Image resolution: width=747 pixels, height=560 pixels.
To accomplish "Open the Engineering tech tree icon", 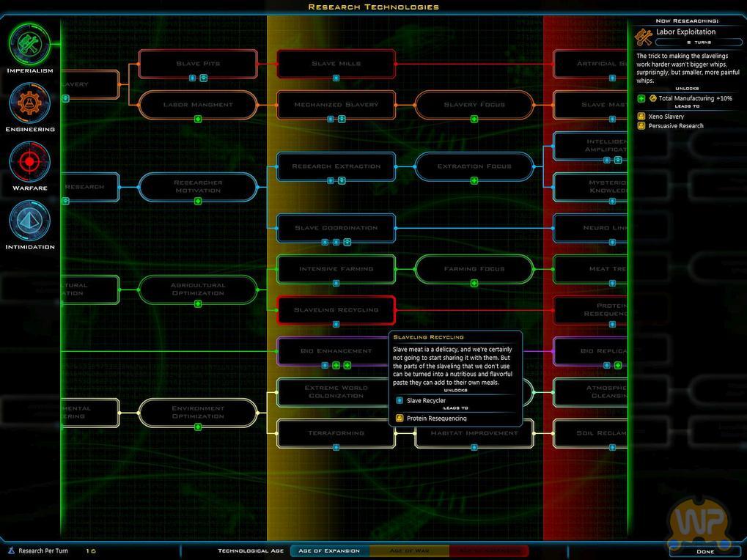I will (x=29, y=103).
